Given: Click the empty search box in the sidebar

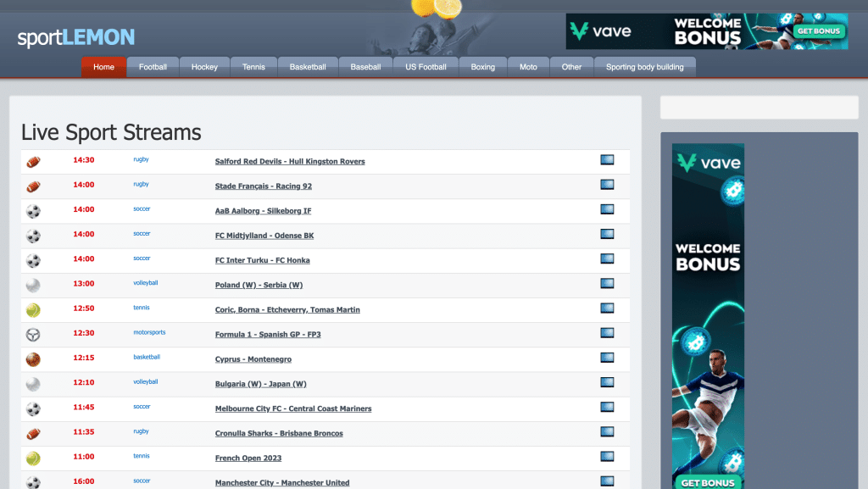Looking at the screenshot, I should point(759,108).
